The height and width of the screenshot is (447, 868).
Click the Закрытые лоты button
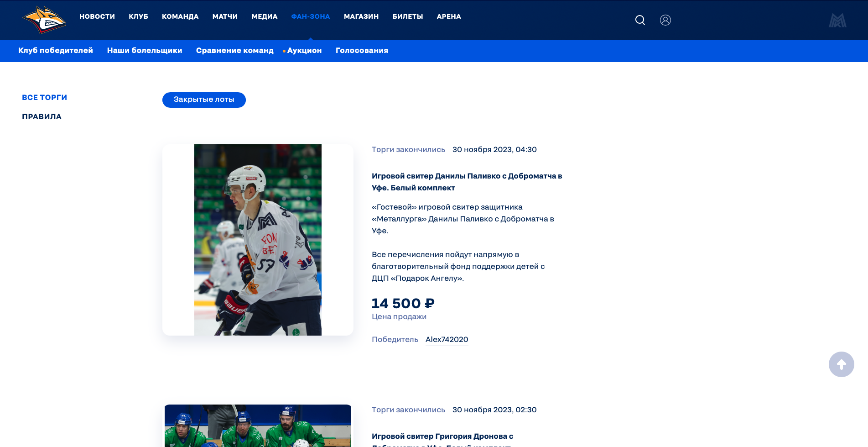pos(204,100)
